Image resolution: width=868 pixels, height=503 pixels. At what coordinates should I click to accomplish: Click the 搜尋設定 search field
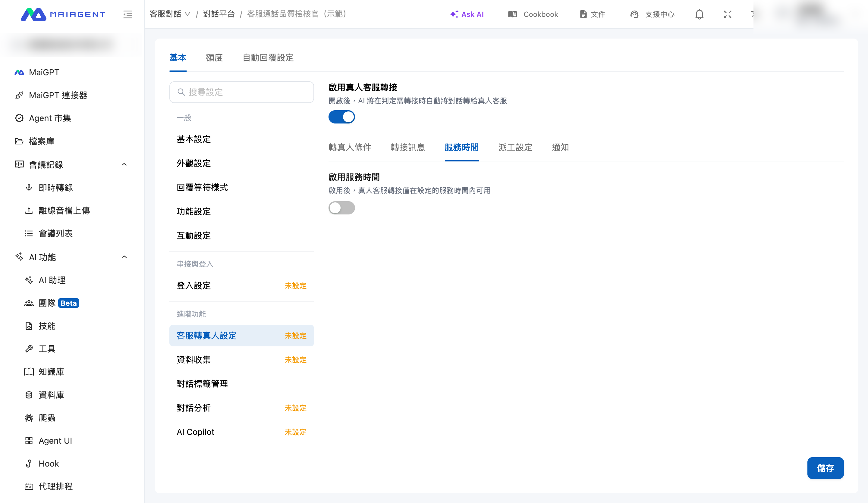click(241, 92)
